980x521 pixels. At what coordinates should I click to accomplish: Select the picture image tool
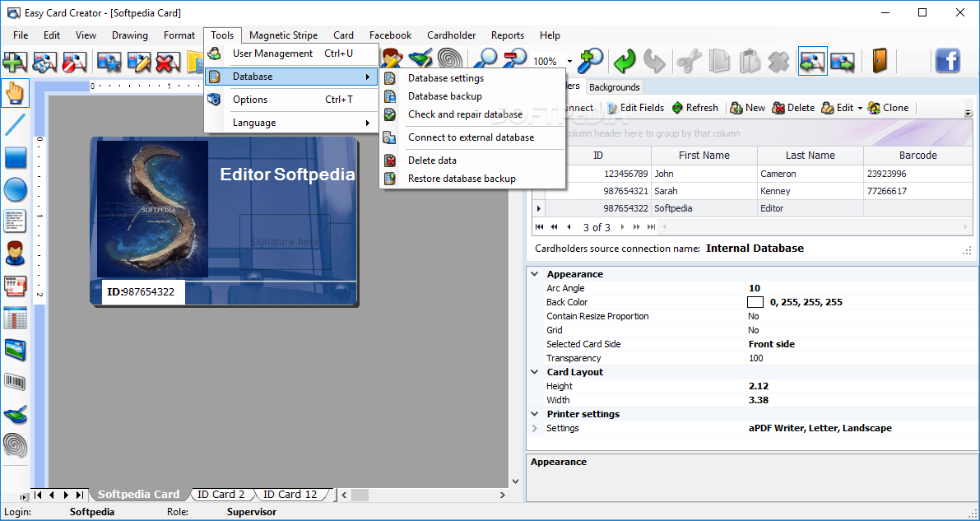(15, 349)
